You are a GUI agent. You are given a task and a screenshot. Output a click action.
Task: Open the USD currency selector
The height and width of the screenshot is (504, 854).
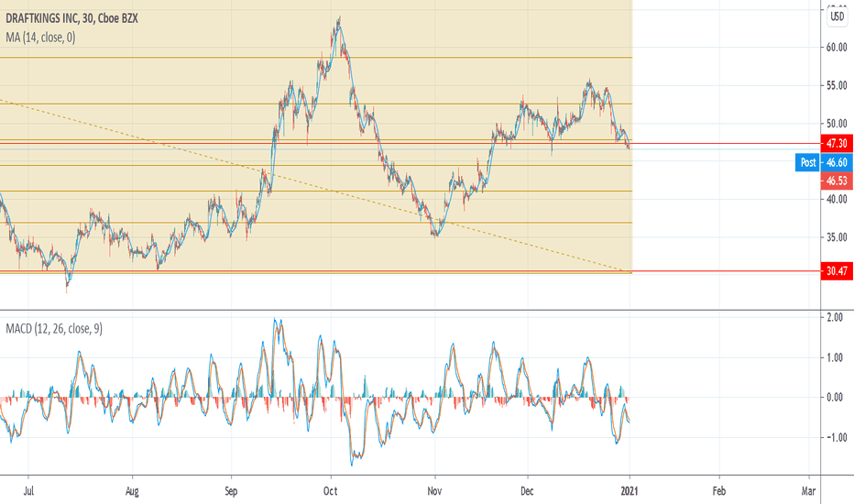838,16
